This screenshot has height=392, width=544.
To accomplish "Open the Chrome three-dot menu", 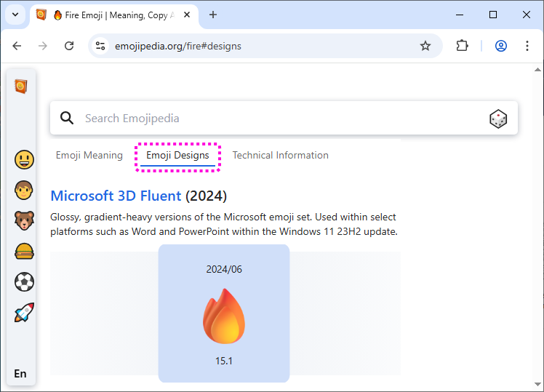I will coord(527,46).
